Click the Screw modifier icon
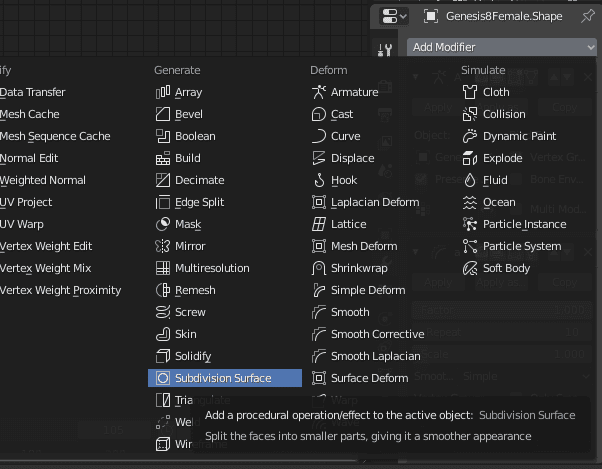 (x=163, y=312)
